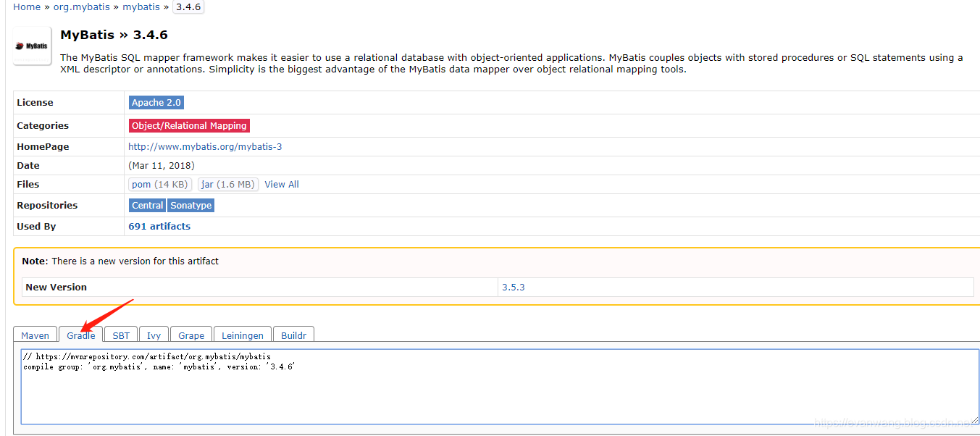Click the (Mar 11, 2018) date

[x=162, y=166]
